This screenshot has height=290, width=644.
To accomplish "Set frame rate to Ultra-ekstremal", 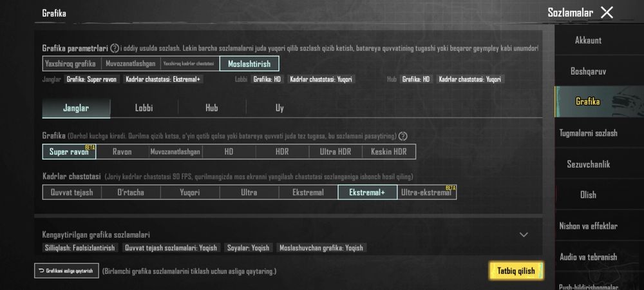I will 427,192.
